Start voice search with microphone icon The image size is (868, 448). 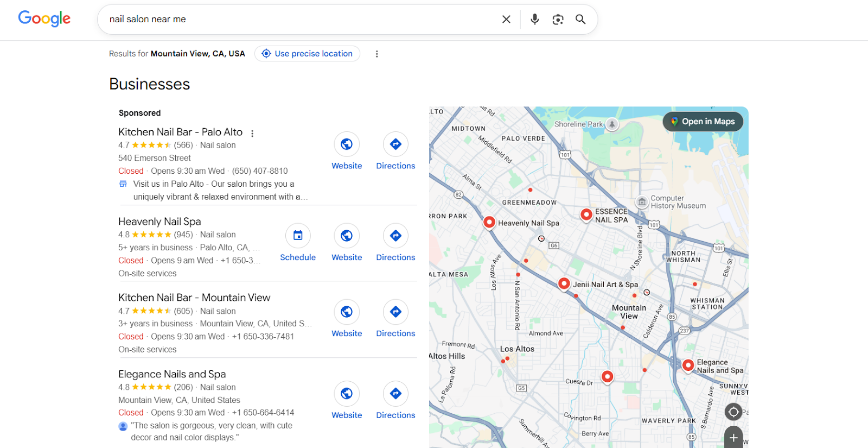tap(535, 19)
